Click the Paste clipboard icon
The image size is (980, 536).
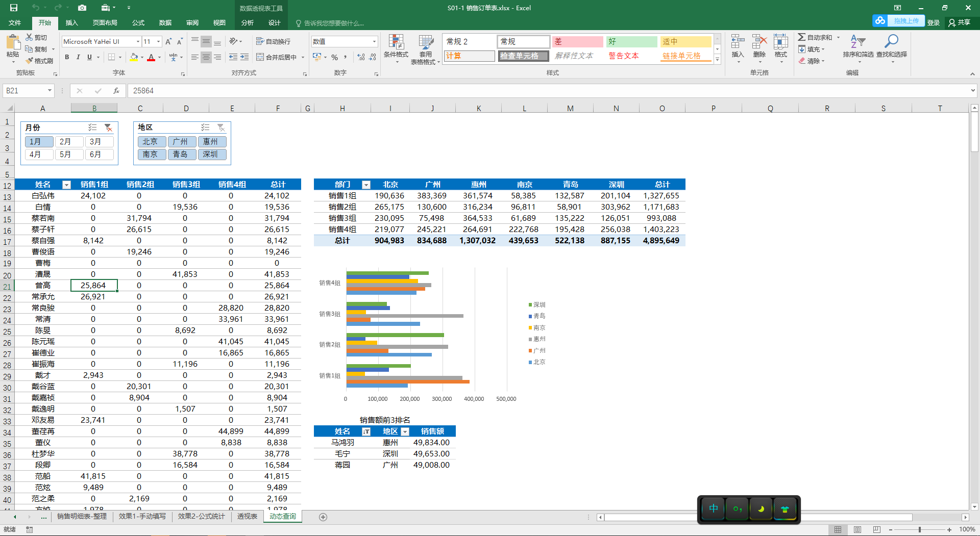(x=13, y=43)
